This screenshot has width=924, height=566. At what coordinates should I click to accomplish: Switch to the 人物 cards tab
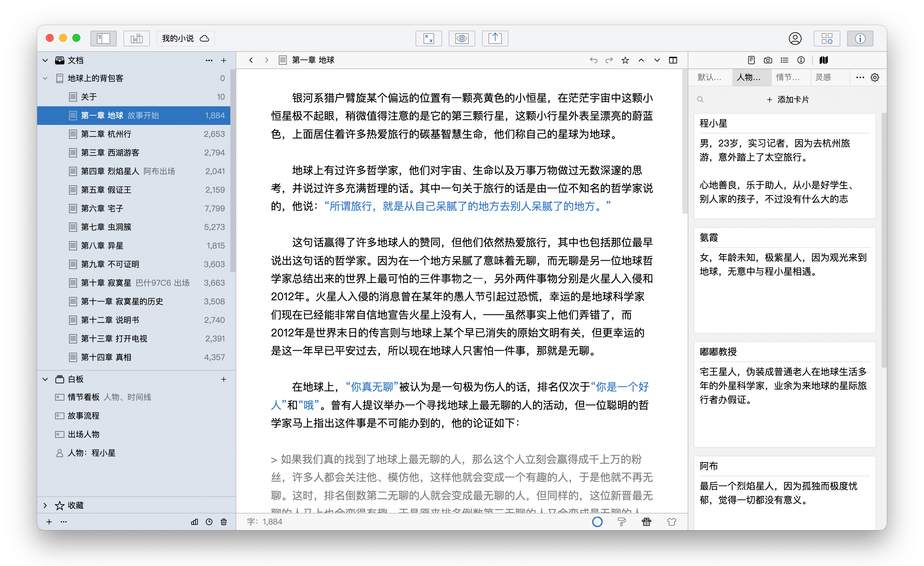(x=751, y=77)
